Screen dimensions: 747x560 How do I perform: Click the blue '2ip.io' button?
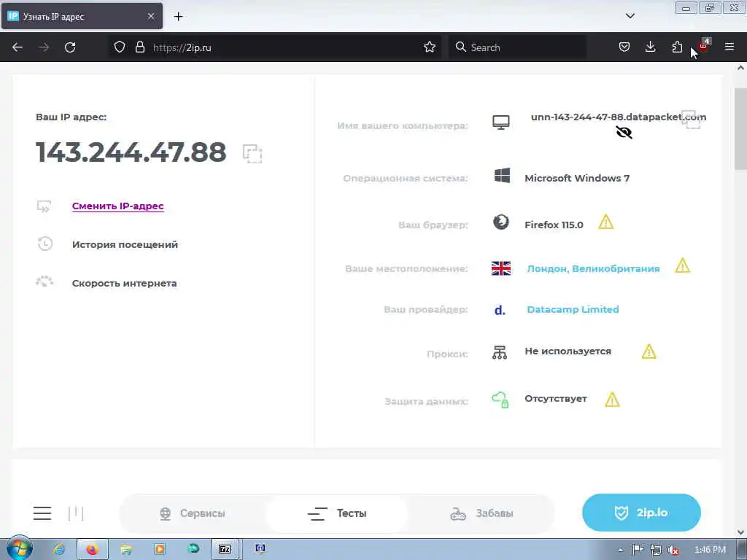pyautogui.click(x=641, y=513)
